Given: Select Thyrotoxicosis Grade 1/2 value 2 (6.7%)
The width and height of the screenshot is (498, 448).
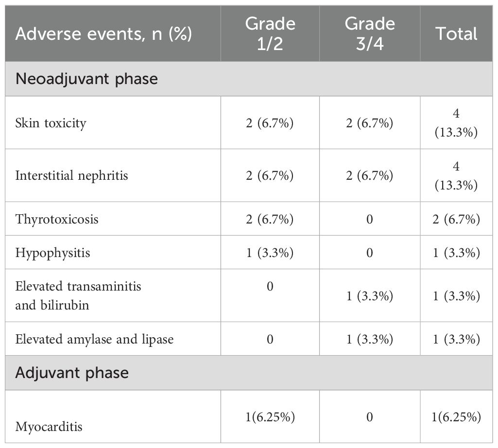Looking at the screenshot, I should (x=270, y=219).
